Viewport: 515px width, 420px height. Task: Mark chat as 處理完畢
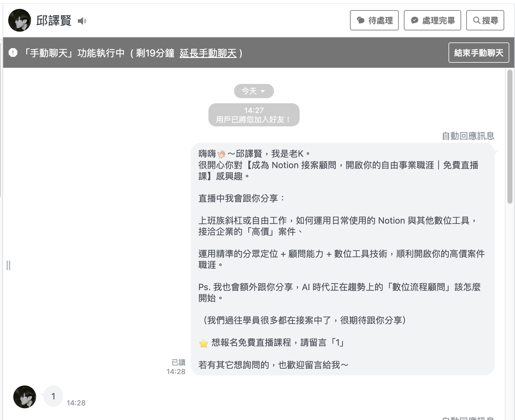(x=432, y=20)
